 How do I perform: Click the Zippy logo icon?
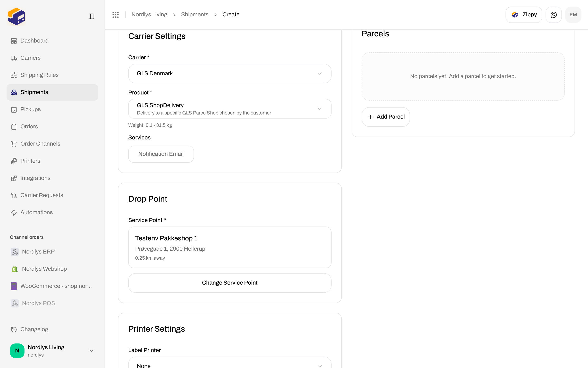pyautogui.click(x=515, y=15)
